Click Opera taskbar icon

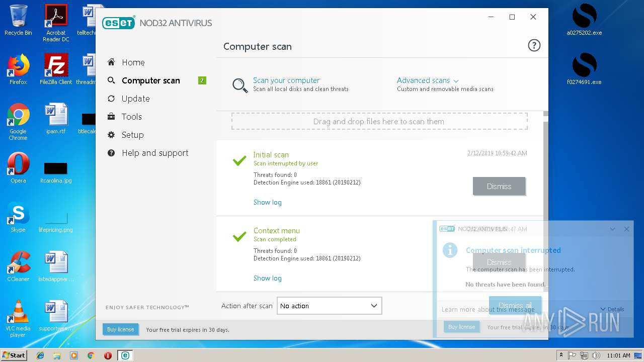[x=108, y=355]
